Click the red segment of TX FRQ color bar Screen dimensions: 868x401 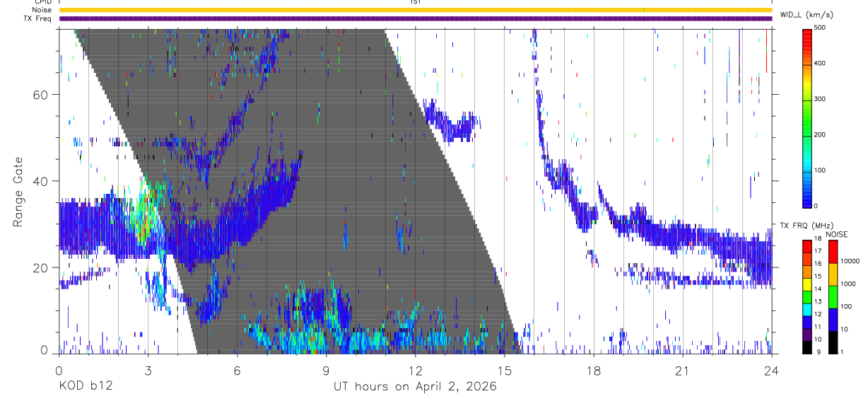[x=807, y=247]
